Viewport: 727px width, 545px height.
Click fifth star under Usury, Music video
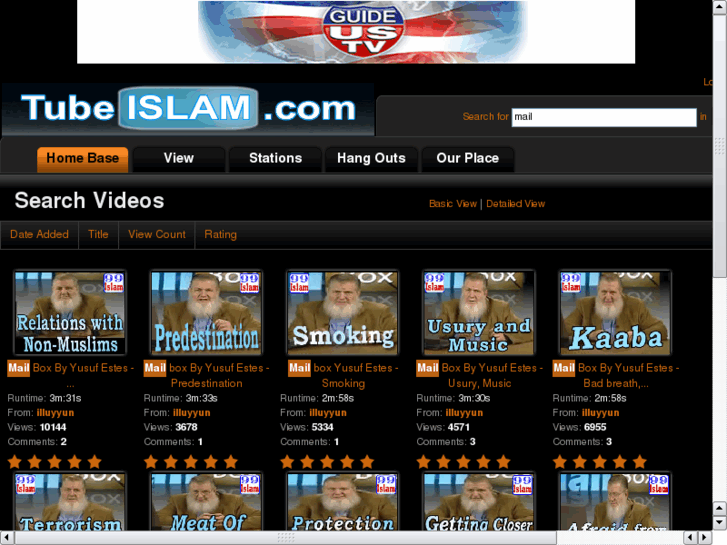[504, 462]
